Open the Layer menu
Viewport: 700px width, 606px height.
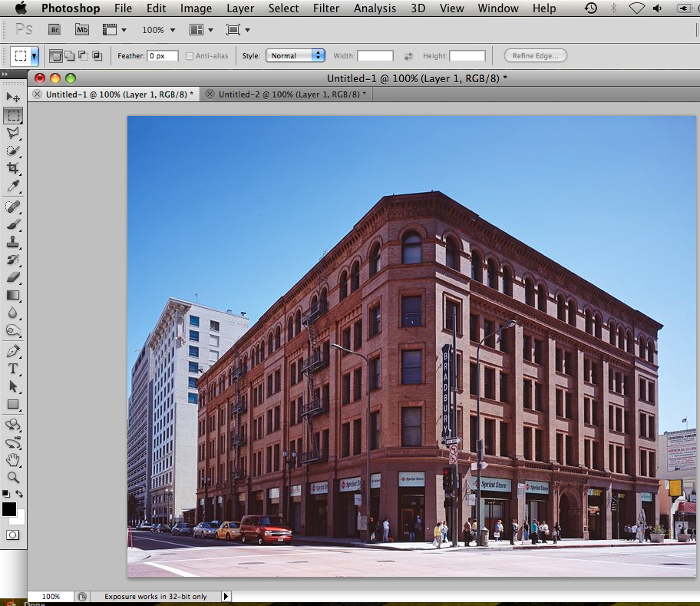[239, 8]
